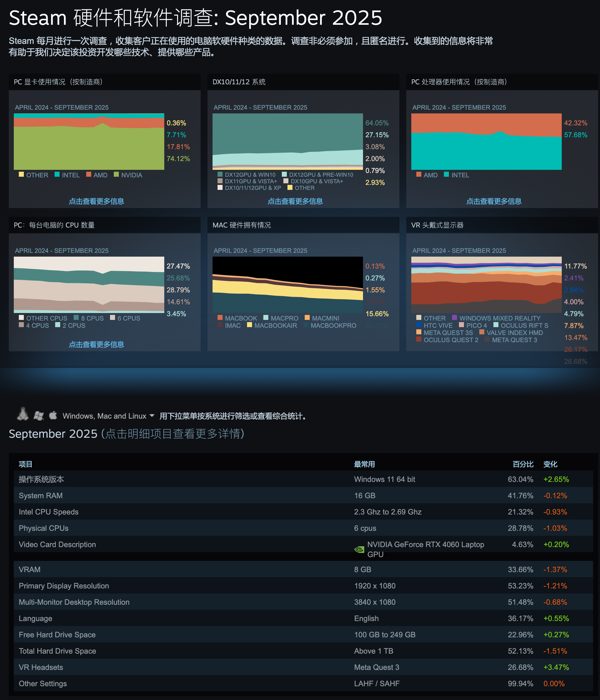Click 点击查看更多信息 under 每台电脑的 CPU 数量
Viewport: 600px width, 700px height.
(96, 345)
